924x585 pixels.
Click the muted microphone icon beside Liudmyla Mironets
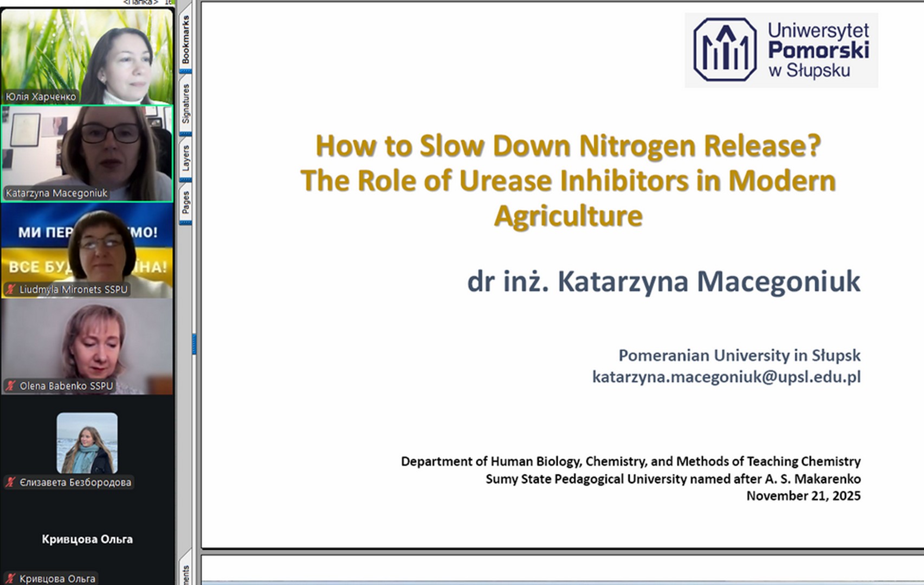(x=10, y=289)
